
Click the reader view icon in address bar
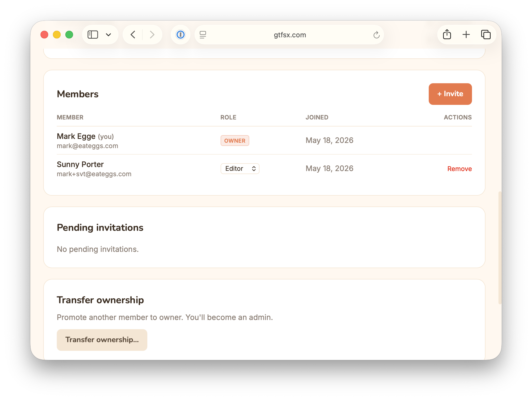203,35
